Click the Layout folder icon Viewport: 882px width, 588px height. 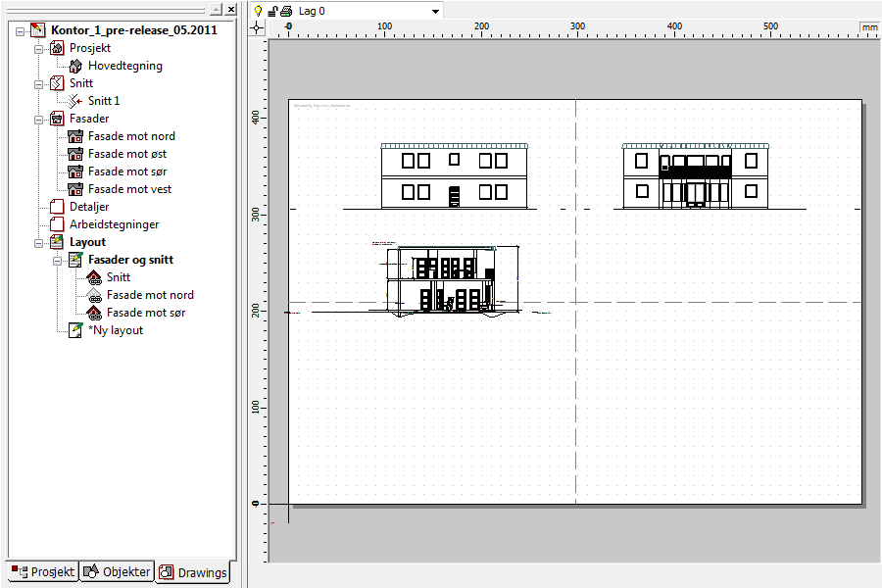tap(57, 242)
